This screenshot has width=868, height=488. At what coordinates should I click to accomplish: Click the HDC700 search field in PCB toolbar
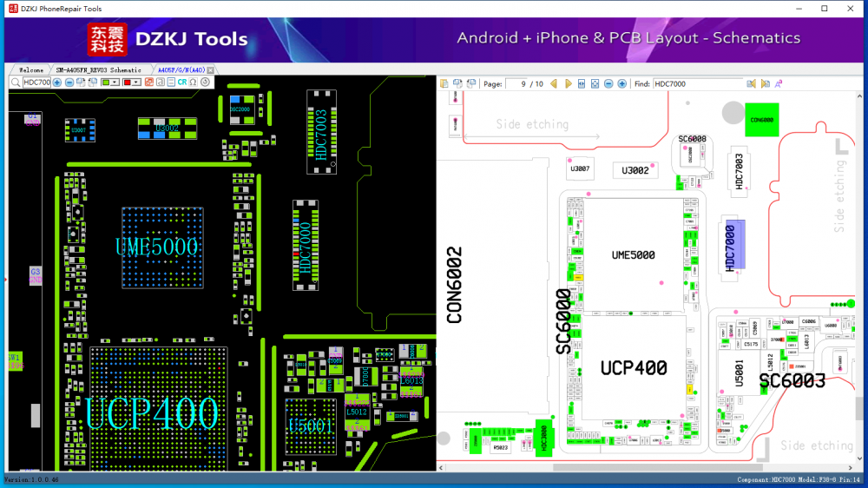tap(36, 82)
